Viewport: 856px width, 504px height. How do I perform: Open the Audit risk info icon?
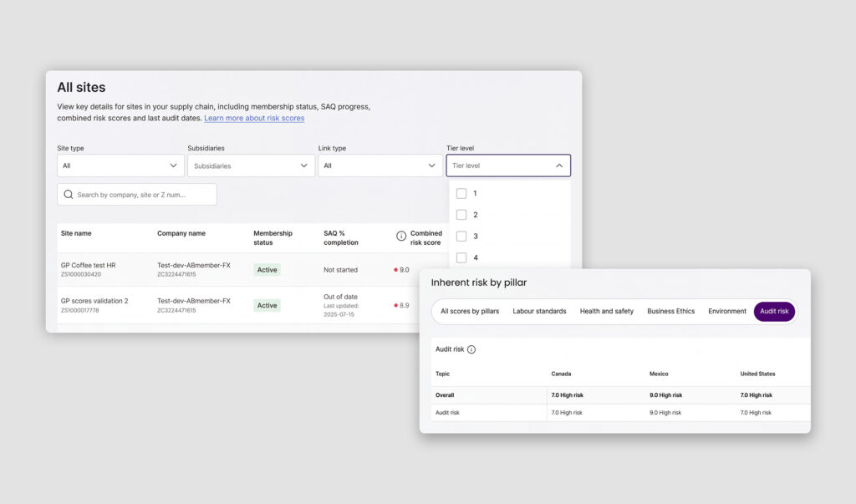point(471,349)
